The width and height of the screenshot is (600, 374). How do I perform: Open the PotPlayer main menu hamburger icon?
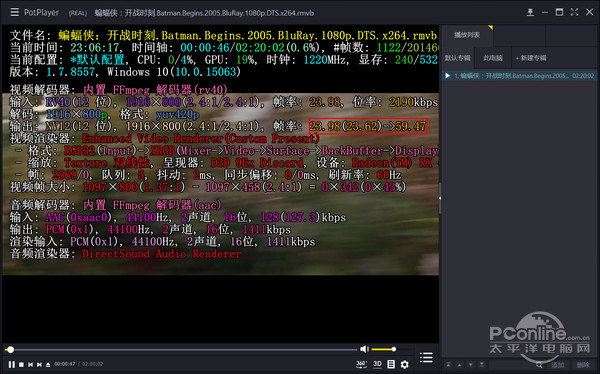(x=15, y=12)
